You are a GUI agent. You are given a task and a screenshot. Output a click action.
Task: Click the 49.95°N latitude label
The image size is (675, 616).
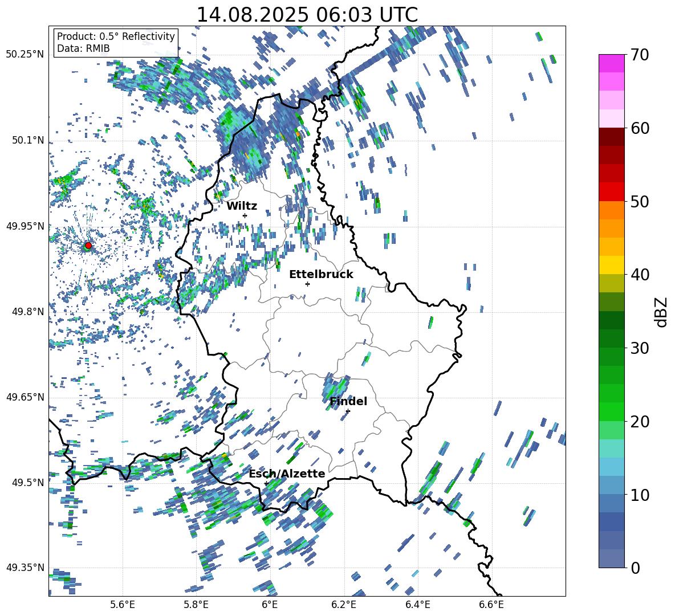25,226
